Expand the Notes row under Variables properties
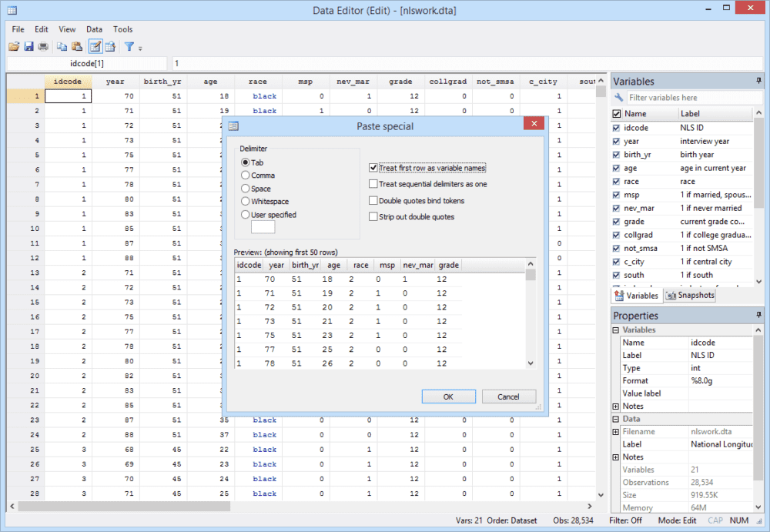The height and width of the screenshot is (532, 770). 616,406
